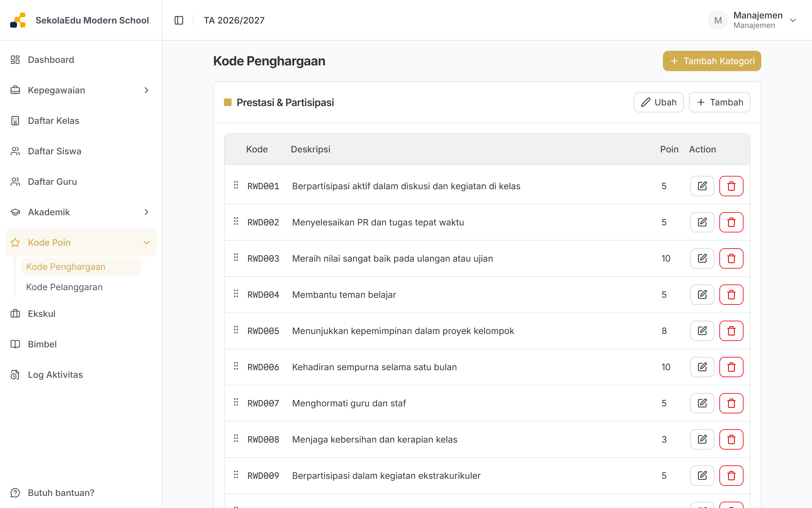
Task: Click the Prestasi & Partisipasi color swatch
Action: (227, 102)
